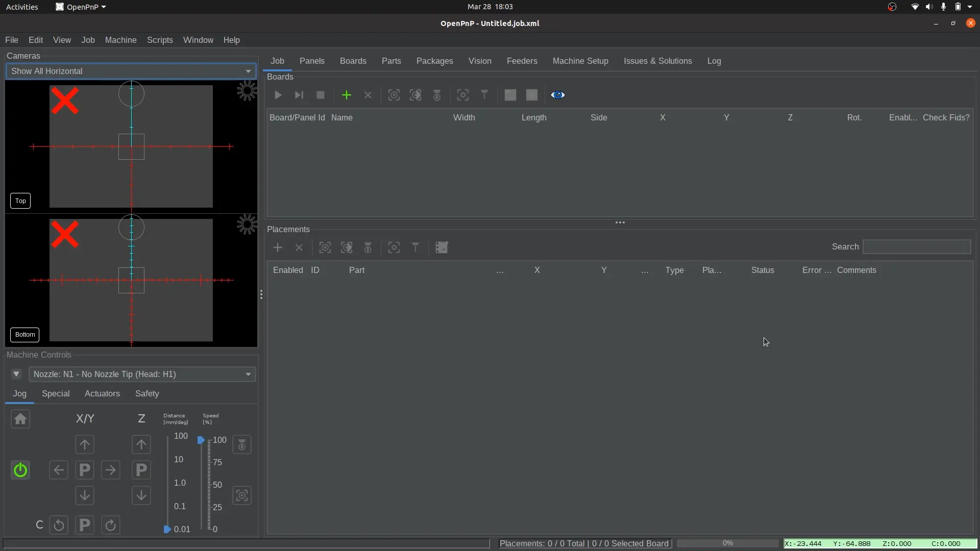The image size is (980, 551).
Task: Click the rotate clockwise C icon
Action: pos(111,525)
